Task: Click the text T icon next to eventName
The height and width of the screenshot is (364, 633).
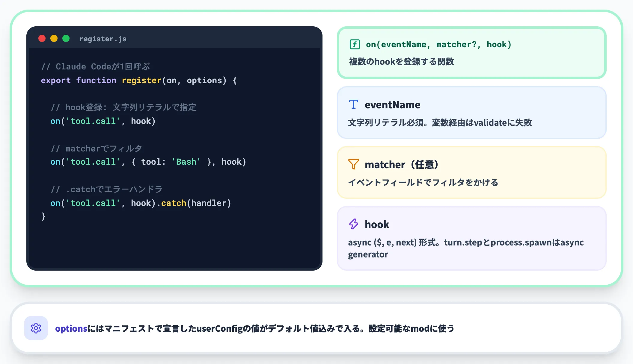Action: [x=354, y=104]
